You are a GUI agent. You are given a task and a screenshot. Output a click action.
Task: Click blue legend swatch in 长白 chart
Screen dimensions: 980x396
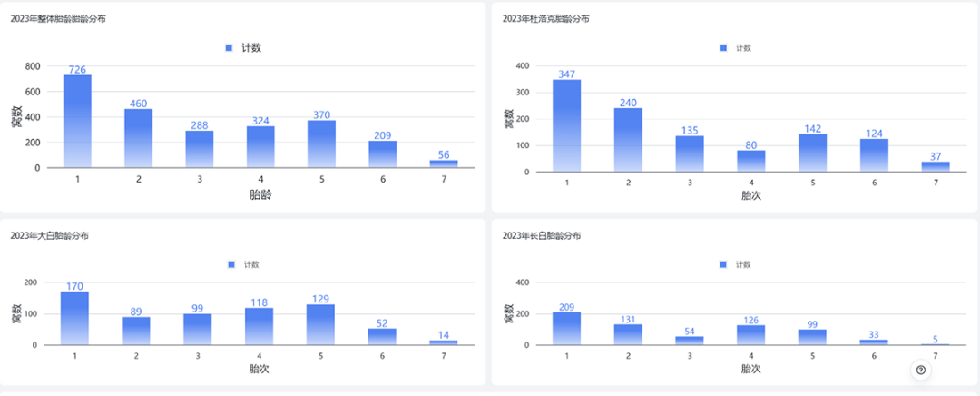[722, 264]
